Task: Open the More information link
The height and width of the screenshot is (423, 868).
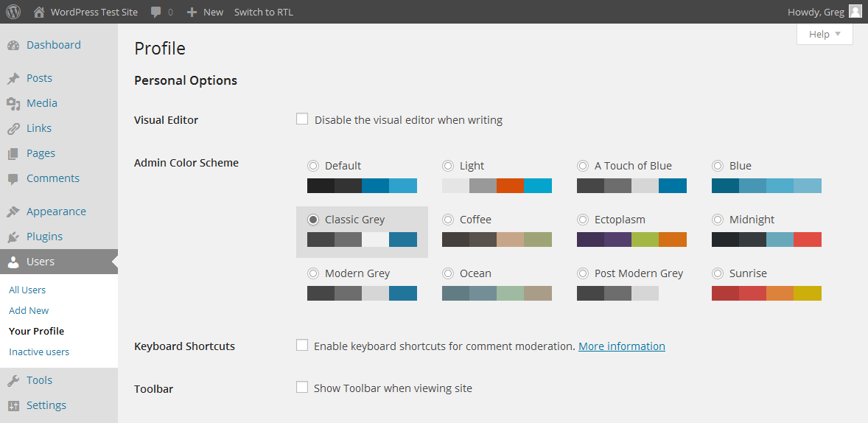Action: 621,346
